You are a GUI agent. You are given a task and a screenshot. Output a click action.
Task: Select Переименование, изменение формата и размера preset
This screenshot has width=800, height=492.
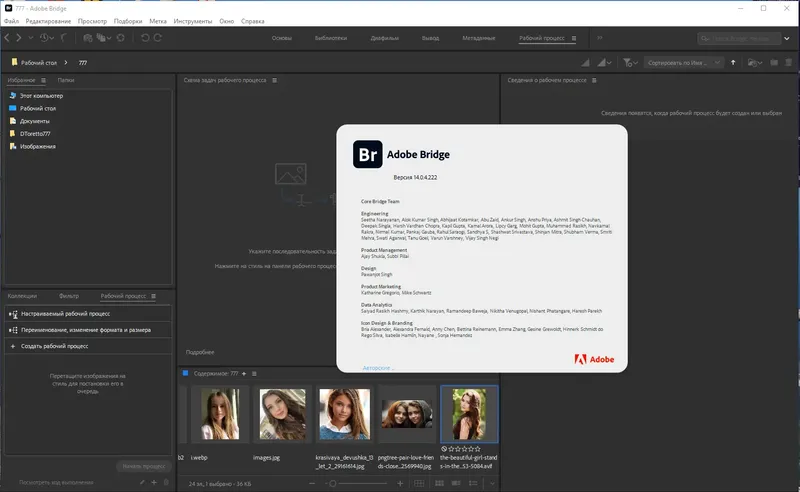click(x=88, y=330)
